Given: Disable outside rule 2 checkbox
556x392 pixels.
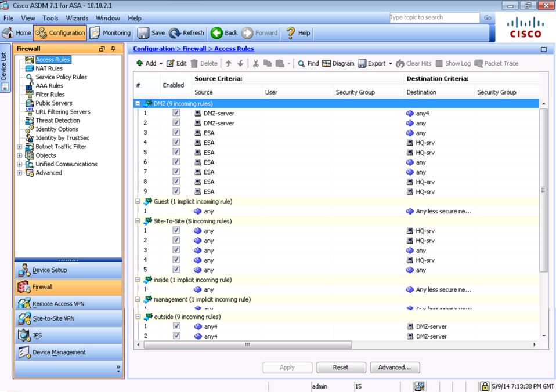Looking at the screenshot, I should [176, 336].
